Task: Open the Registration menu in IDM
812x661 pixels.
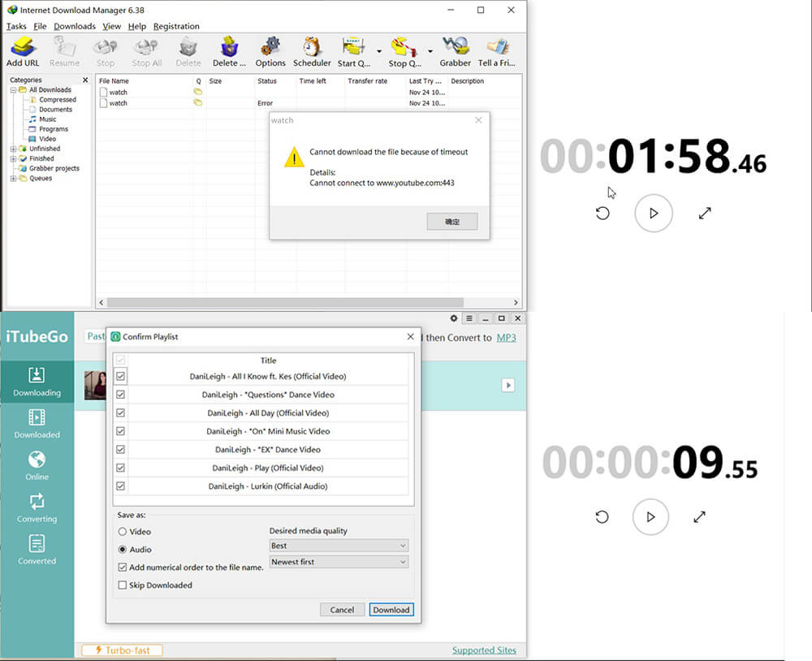Action: coord(176,26)
